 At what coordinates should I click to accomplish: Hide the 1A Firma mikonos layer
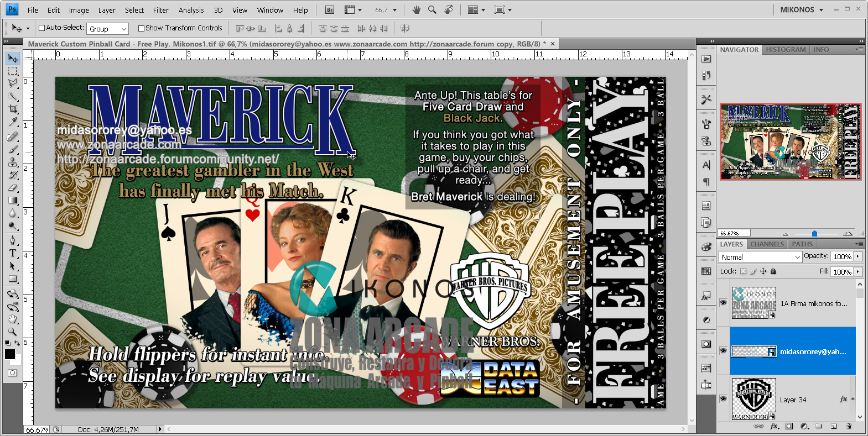coord(723,303)
